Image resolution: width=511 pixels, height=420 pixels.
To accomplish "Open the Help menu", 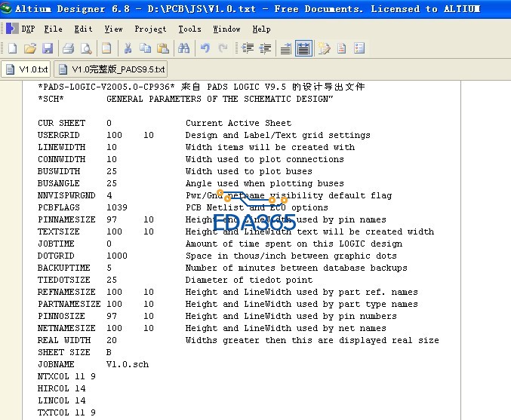I will pos(261,29).
